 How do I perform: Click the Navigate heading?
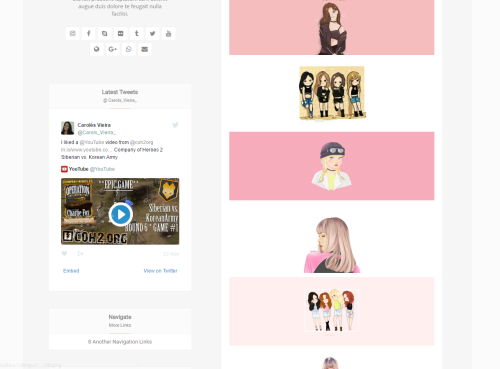tap(120, 317)
